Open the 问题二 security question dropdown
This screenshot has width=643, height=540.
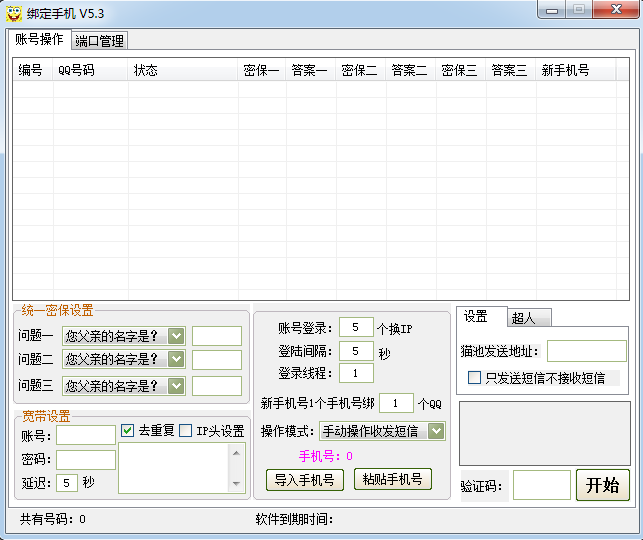coord(124,359)
